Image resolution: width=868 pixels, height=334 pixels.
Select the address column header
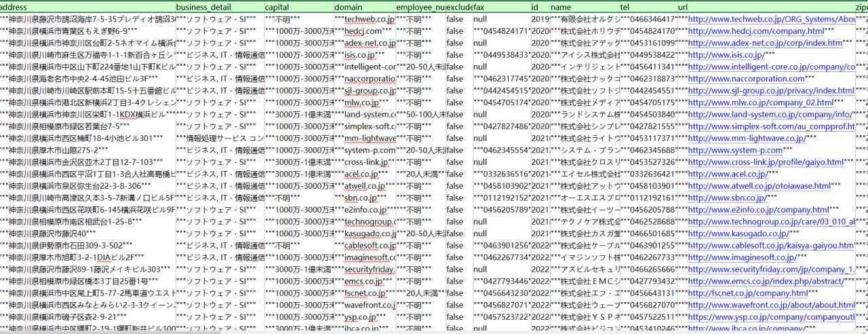(87, 6)
